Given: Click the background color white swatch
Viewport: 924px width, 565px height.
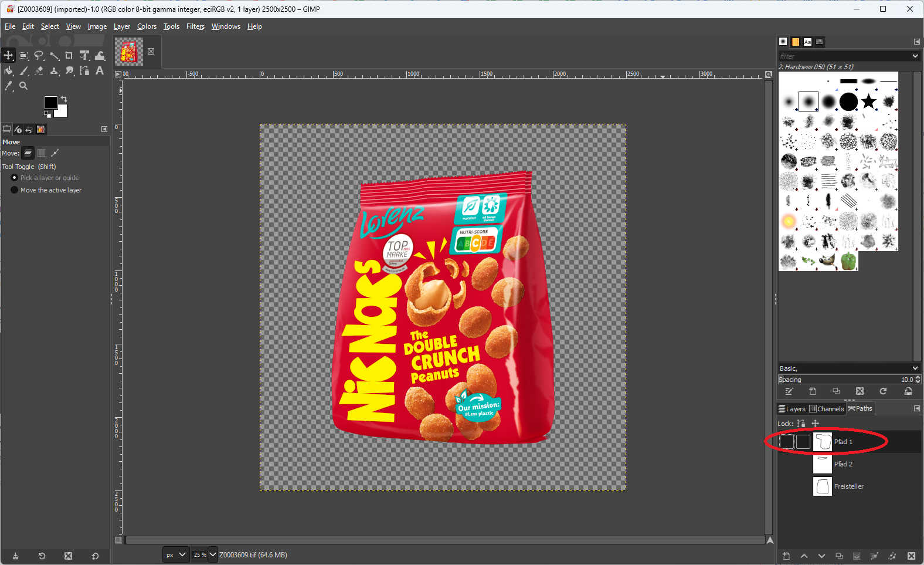Looking at the screenshot, I should pyautogui.click(x=62, y=113).
